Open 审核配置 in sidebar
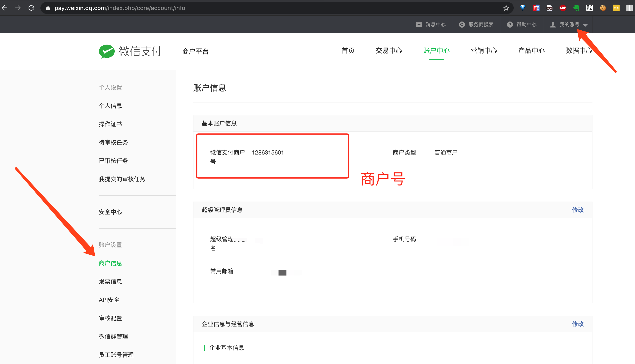Viewport: 635px width, 364px height. coord(110,318)
